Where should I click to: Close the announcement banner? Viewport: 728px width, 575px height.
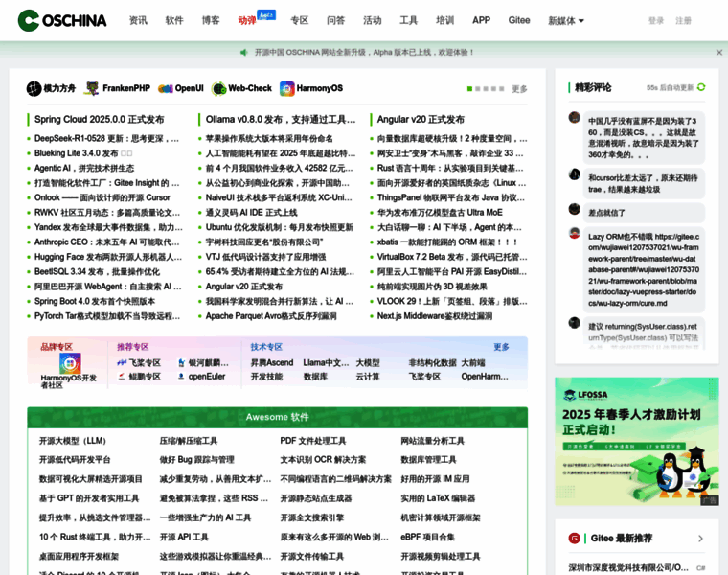click(x=719, y=53)
